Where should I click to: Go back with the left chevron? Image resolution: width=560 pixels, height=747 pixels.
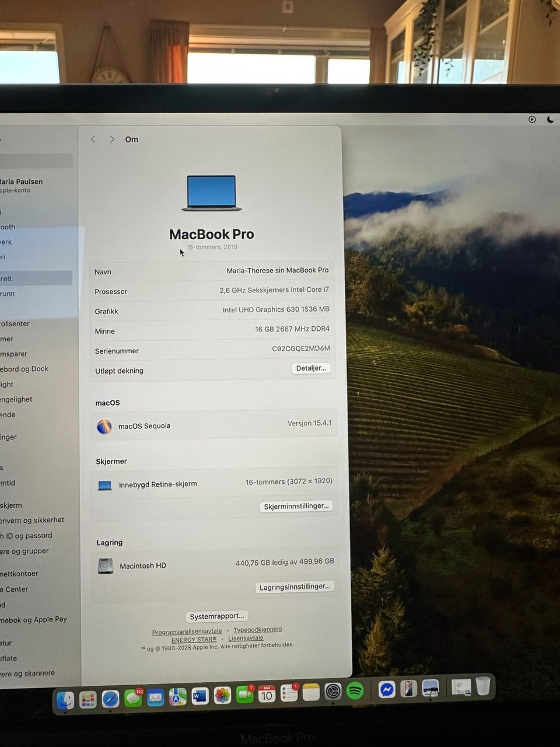[x=93, y=139]
